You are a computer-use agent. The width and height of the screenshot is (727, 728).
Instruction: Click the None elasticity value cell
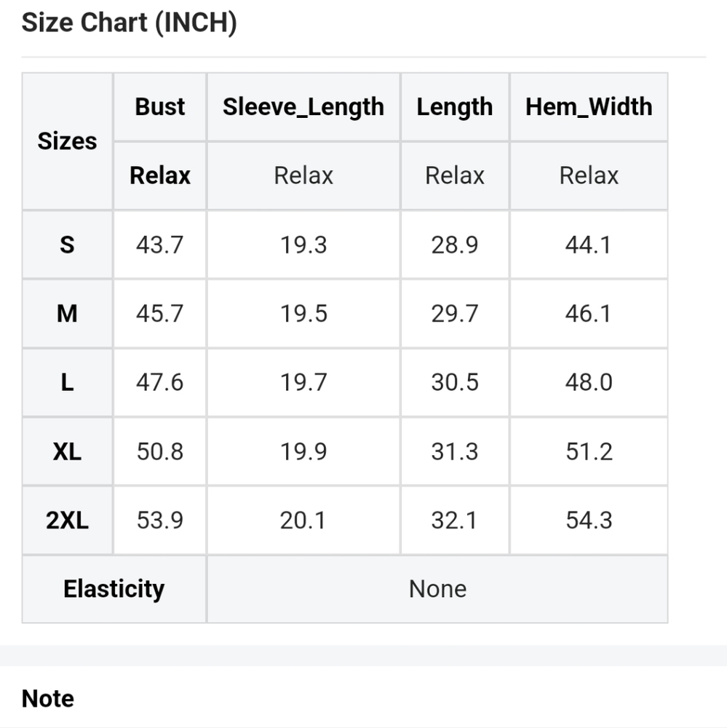pos(438,589)
